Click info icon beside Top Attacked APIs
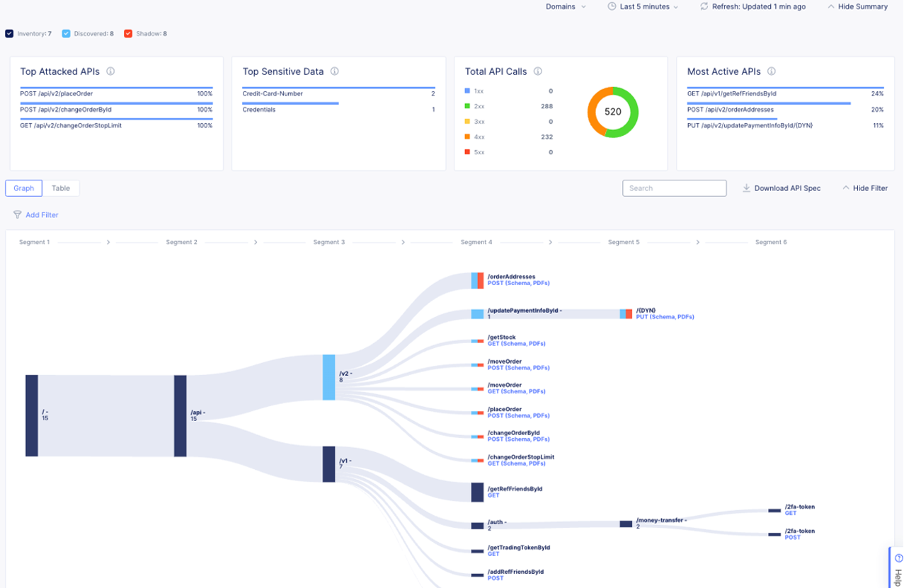The image size is (904, 588). [110, 71]
